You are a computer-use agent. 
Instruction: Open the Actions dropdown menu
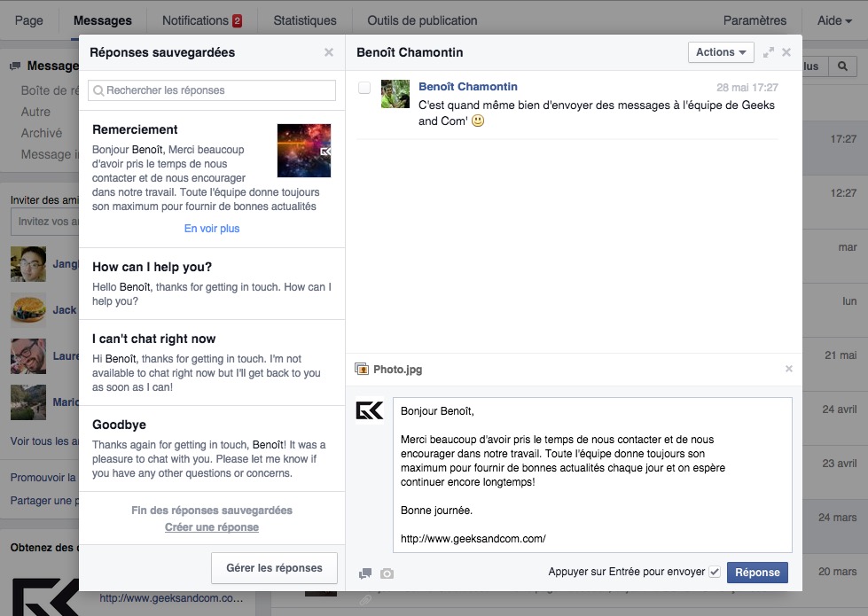coord(720,51)
